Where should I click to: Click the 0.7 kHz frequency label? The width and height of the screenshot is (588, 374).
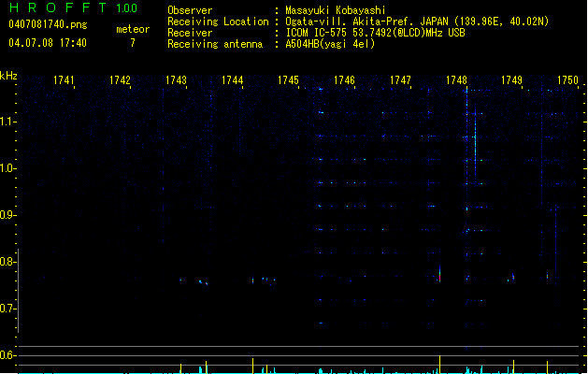[7, 309]
